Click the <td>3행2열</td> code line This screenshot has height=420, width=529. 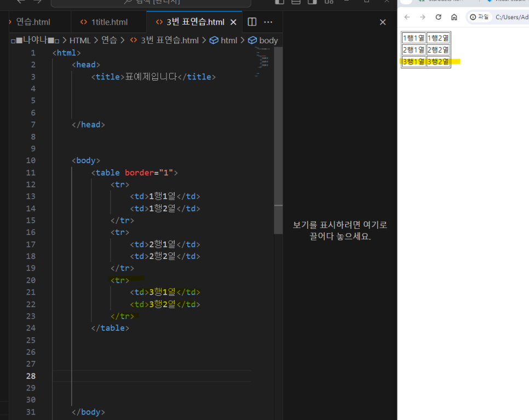[165, 304]
